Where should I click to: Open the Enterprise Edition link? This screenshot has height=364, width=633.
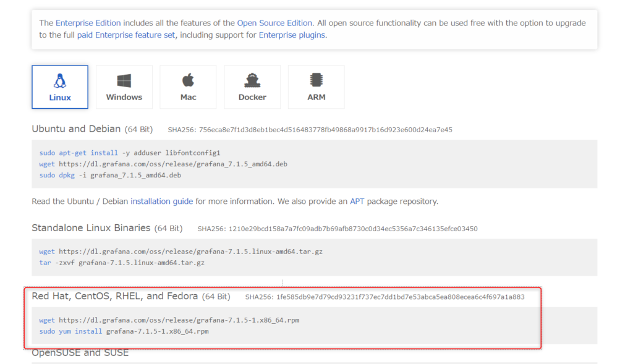(x=88, y=23)
